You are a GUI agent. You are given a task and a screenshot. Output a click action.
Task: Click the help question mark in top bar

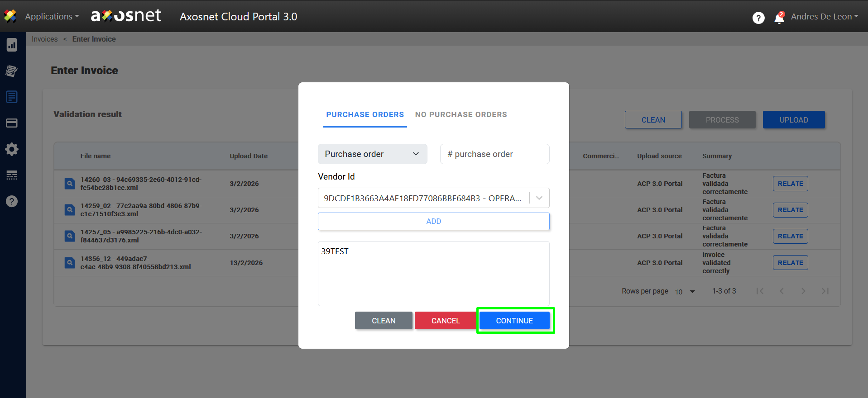click(x=758, y=18)
